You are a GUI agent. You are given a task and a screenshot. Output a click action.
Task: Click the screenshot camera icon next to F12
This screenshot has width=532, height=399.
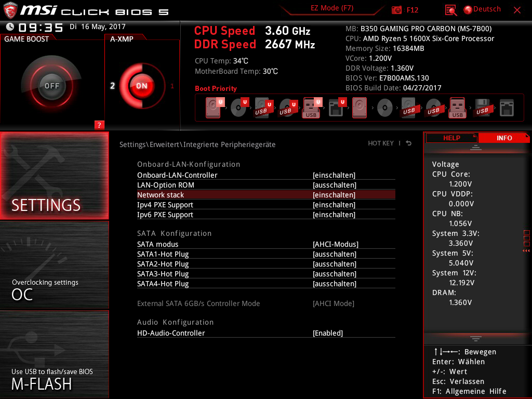pos(396,10)
